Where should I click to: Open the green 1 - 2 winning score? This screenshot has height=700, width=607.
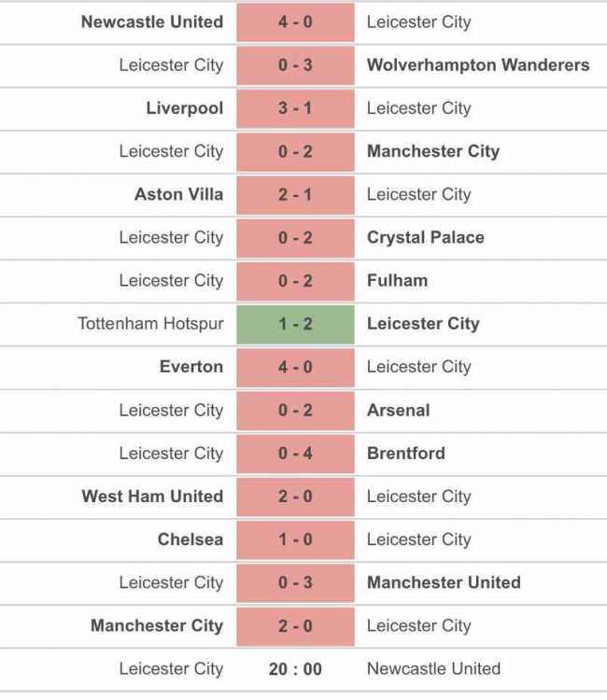(x=295, y=324)
